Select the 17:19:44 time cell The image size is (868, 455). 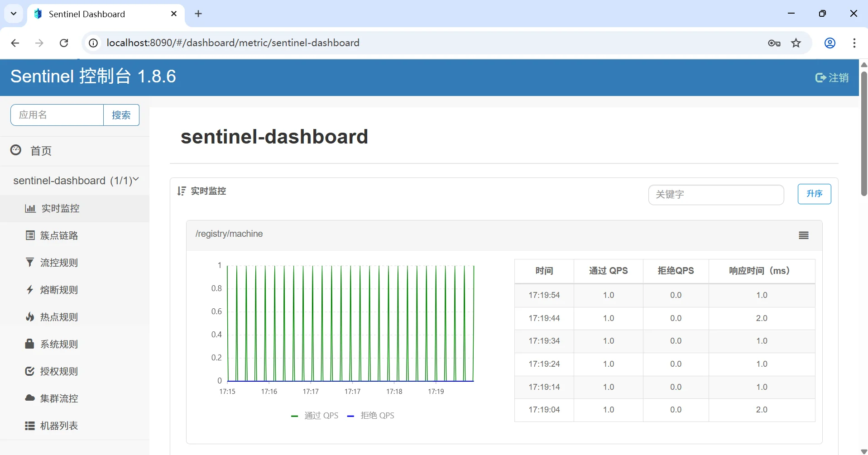tap(544, 318)
